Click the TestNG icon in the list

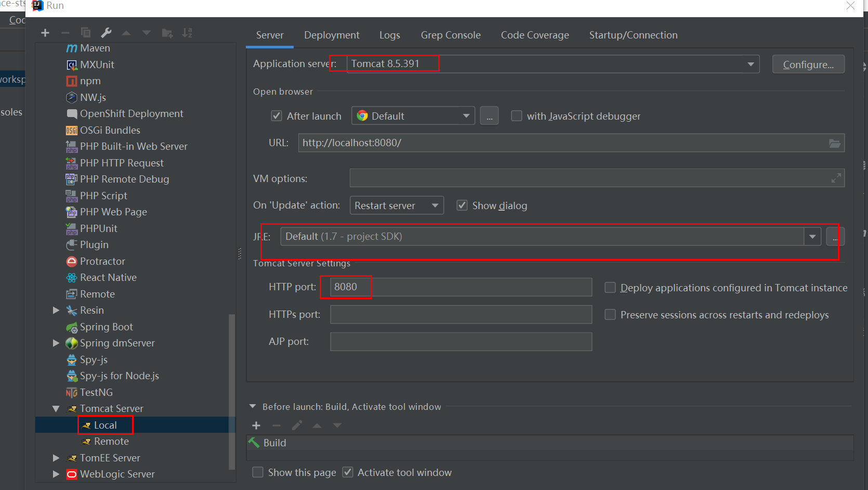[72, 393]
